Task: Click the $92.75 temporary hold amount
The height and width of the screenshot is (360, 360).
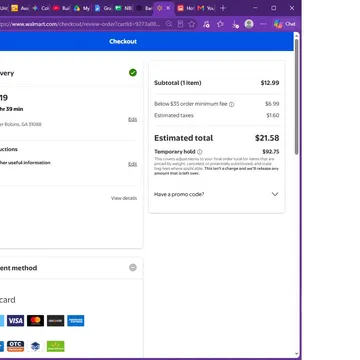Action: (271, 152)
